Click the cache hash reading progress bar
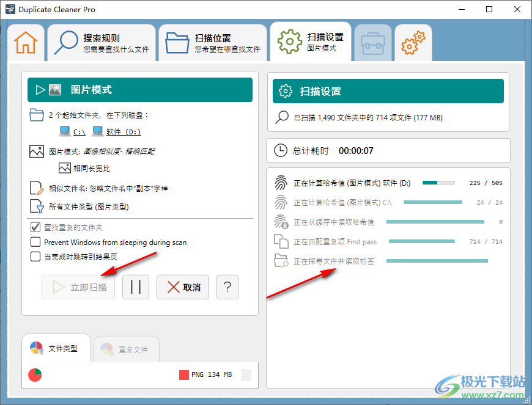The height and width of the screenshot is (405, 532). pyautogui.click(x=435, y=222)
